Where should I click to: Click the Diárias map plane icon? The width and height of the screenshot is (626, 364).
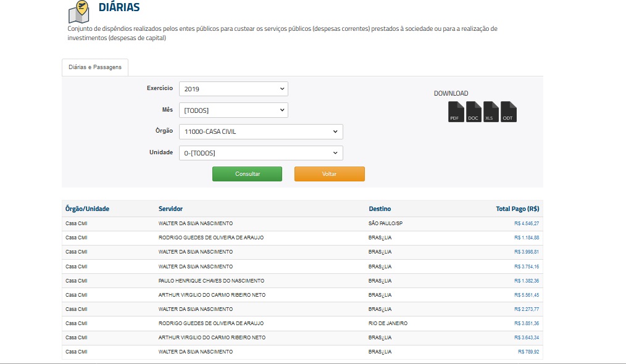(x=78, y=11)
